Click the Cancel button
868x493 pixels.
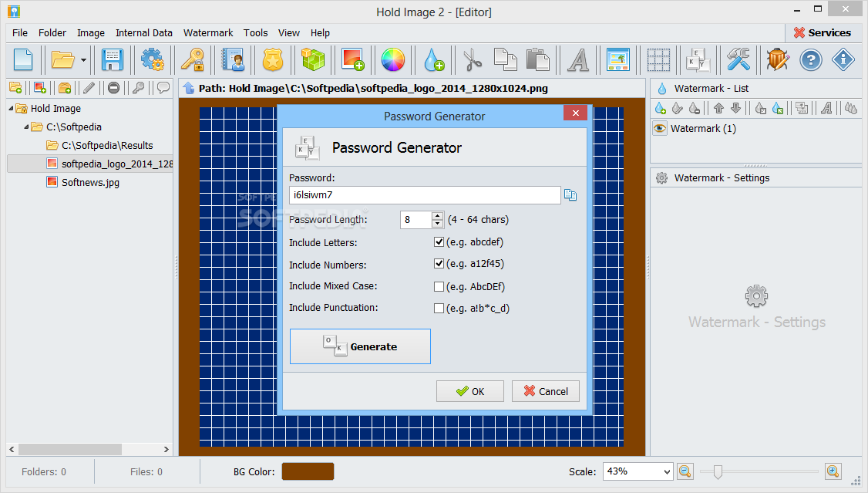(546, 391)
